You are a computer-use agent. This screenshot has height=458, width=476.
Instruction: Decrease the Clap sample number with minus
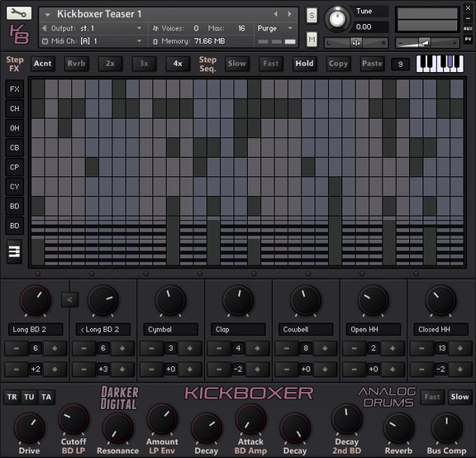tap(219, 348)
